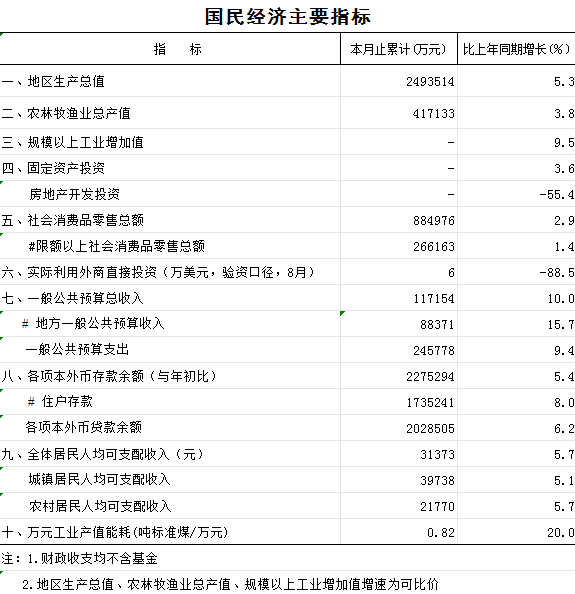The image size is (575, 594).
Task: Click the 农林牧渔业总产值 label cell
Action: coord(170,113)
